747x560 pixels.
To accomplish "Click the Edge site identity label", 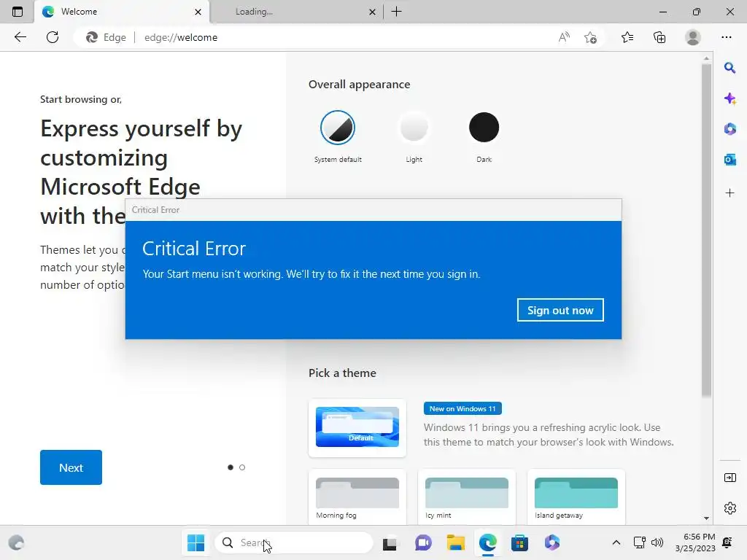I will coord(107,37).
